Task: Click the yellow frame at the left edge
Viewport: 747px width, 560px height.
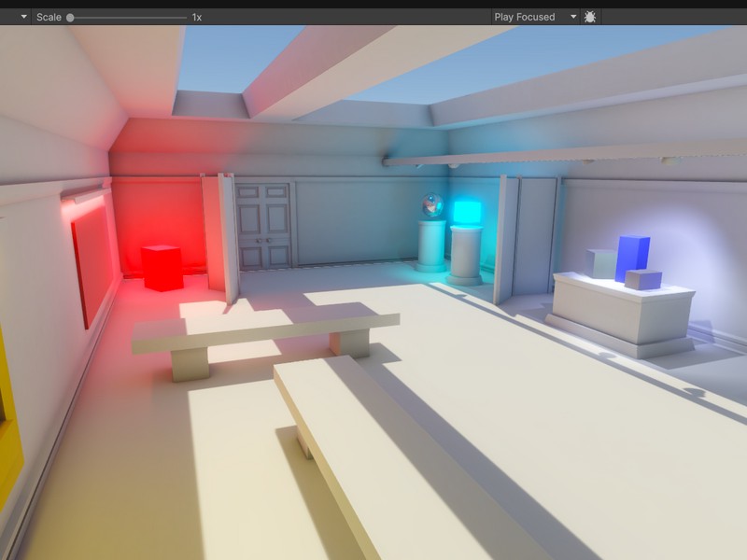Action: click(x=8, y=420)
